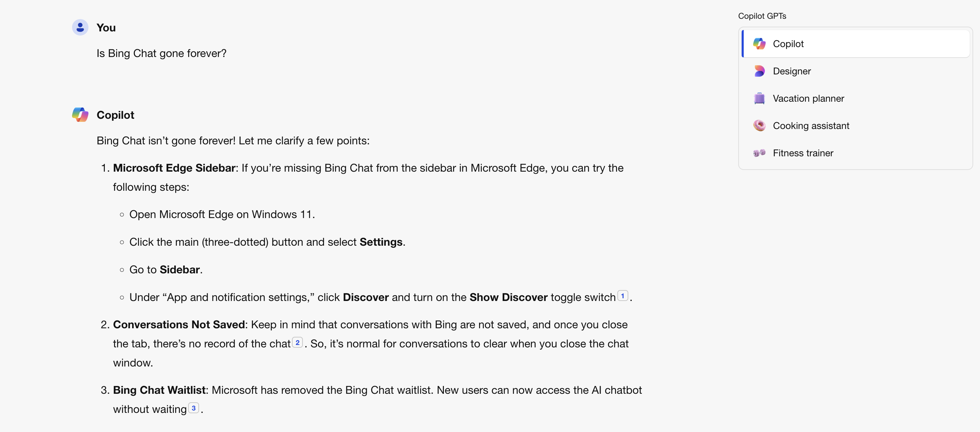Click the Designer swirl icon

point(759,71)
